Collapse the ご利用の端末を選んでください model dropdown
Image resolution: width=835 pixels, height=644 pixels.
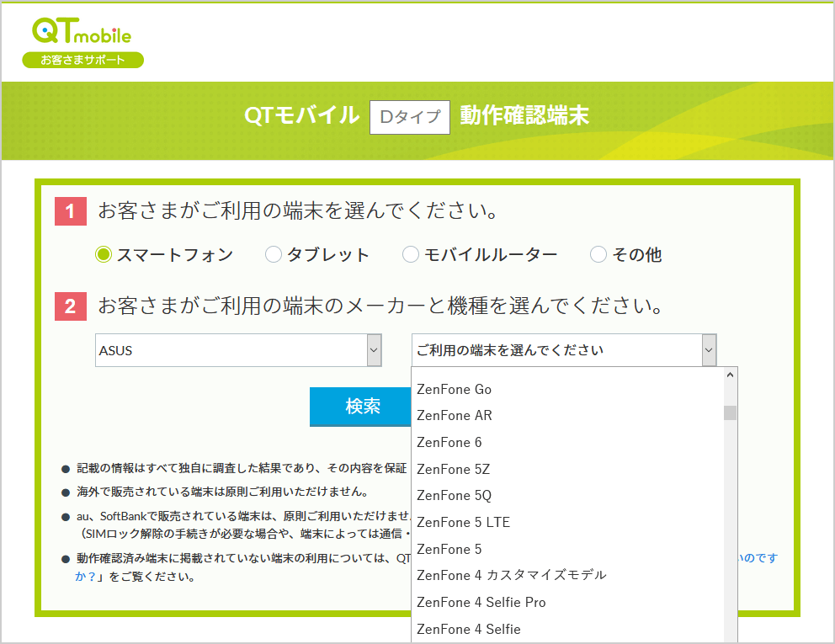(x=564, y=350)
